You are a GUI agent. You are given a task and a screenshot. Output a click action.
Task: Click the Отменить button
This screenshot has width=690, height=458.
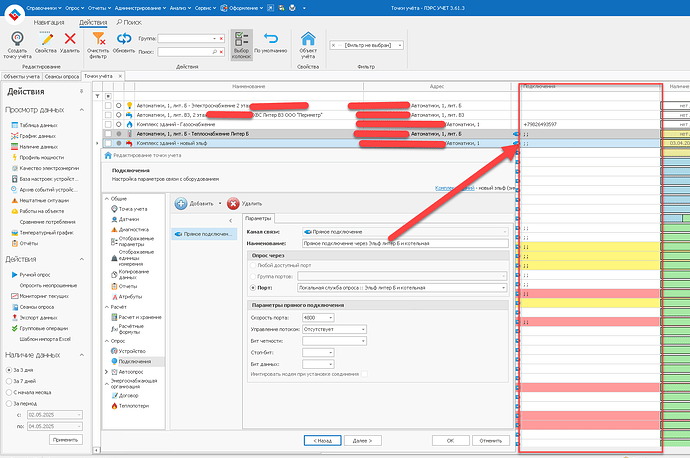pyautogui.click(x=491, y=440)
